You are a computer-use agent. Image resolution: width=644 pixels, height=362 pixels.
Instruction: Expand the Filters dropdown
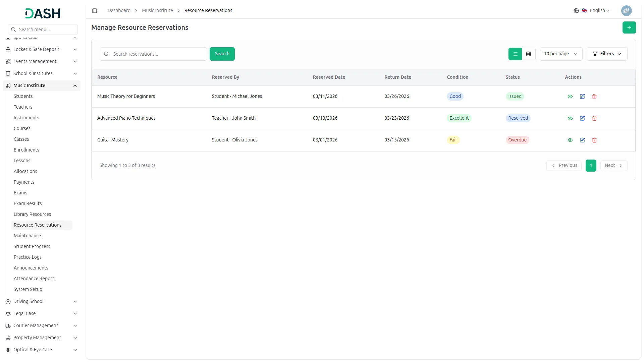tap(607, 54)
